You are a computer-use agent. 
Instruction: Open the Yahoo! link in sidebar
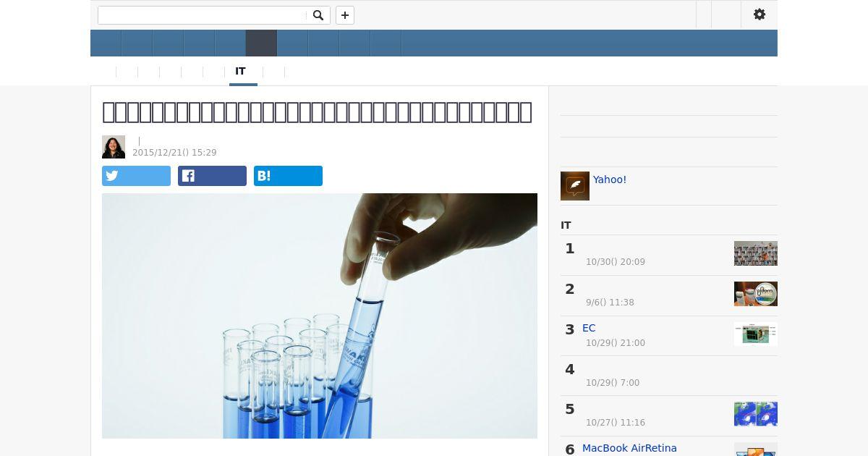[x=610, y=180]
